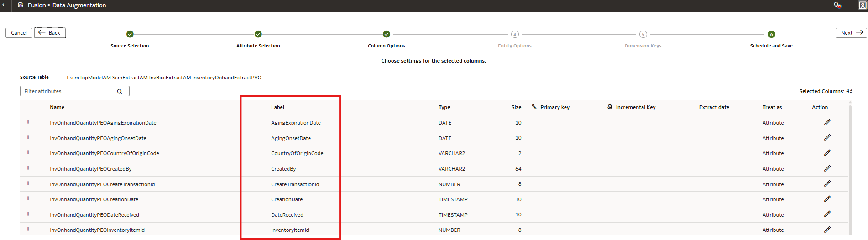Click the Primary key column key icon

pyautogui.click(x=534, y=107)
